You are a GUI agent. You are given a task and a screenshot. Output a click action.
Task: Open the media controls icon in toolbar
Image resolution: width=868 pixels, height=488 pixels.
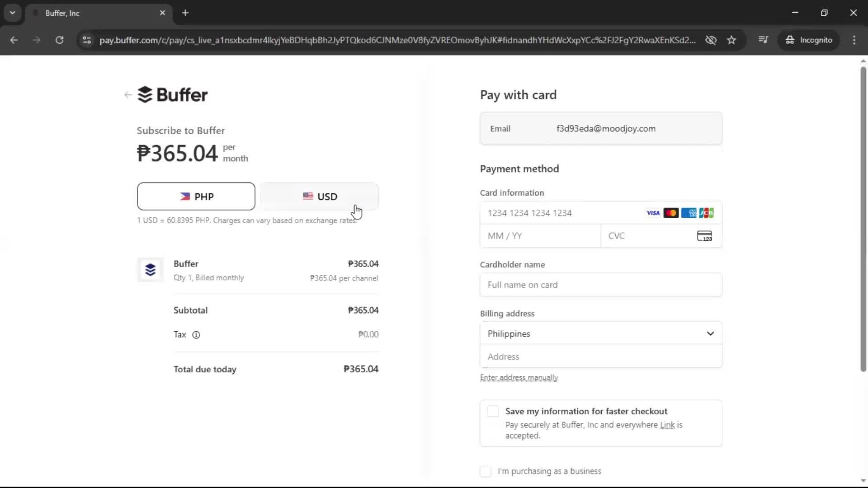[763, 40]
